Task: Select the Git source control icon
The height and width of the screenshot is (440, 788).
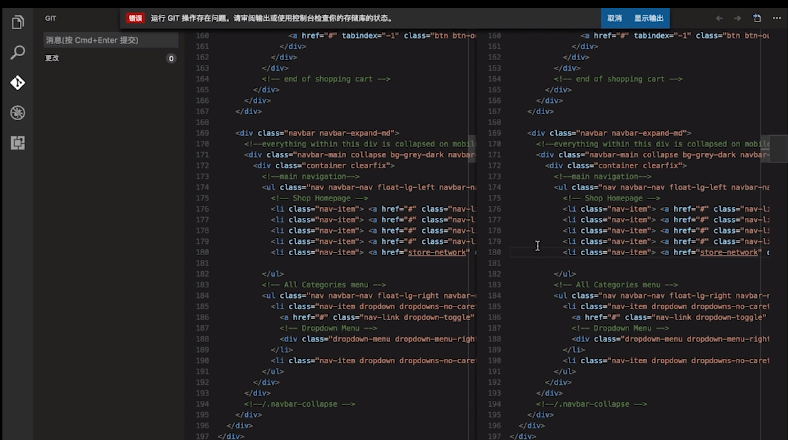Action: click(18, 82)
